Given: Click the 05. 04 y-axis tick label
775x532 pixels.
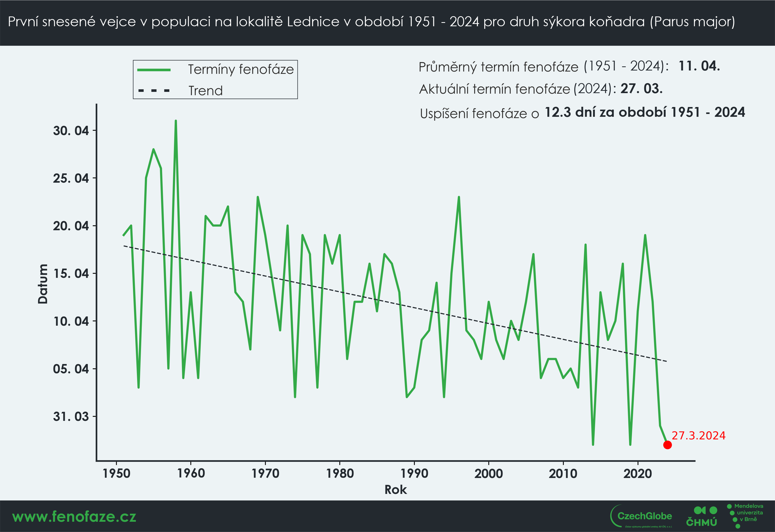Looking at the screenshot, I should 71,369.
